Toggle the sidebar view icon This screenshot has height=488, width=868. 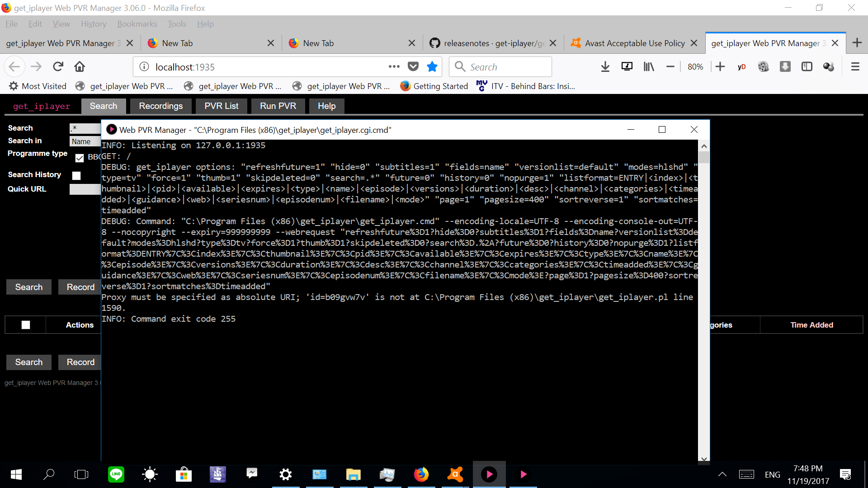point(807,67)
